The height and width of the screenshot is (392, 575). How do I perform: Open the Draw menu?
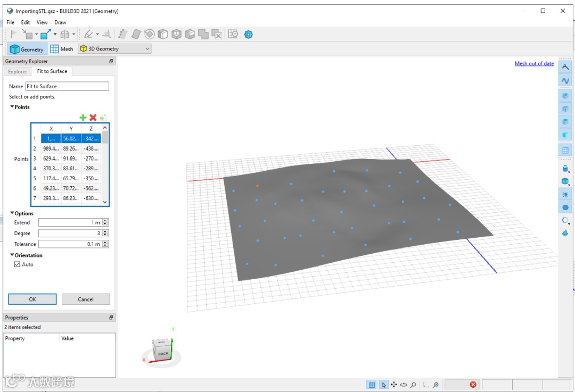click(x=60, y=22)
